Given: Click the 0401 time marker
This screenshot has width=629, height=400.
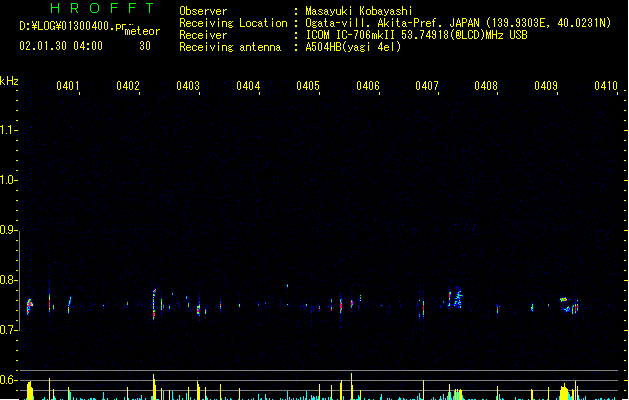Looking at the screenshot, I should click(67, 85).
